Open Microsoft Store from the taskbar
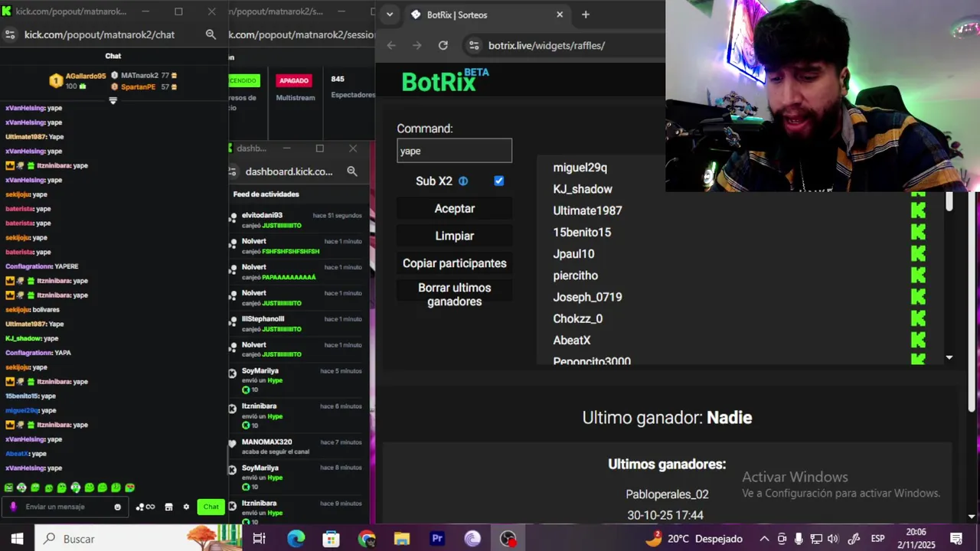 tap(331, 539)
